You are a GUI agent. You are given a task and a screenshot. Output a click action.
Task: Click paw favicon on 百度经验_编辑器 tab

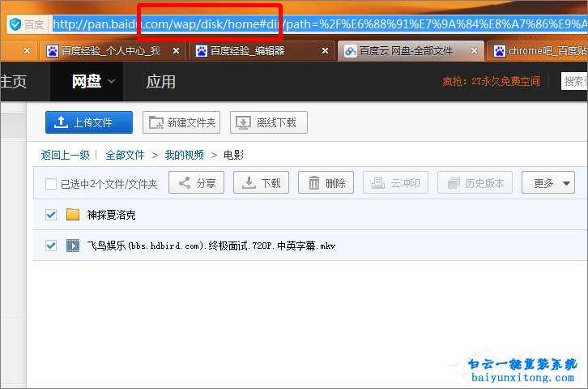202,50
